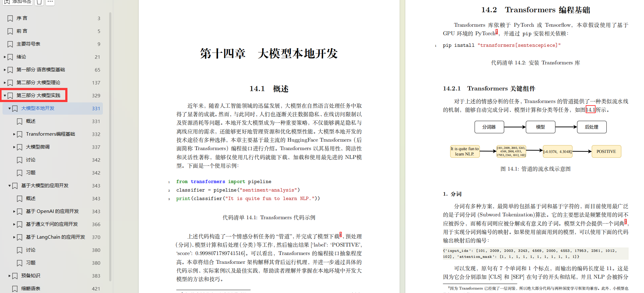Expand the 基于 OpenAI 的应用开发 arrow
This screenshot has height=293, width=644.
[14, 211]
